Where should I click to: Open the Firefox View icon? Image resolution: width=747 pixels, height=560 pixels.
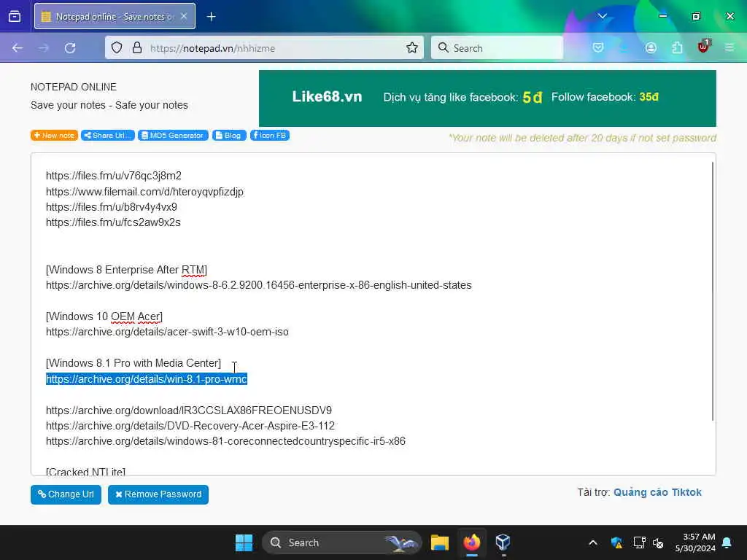15,17
